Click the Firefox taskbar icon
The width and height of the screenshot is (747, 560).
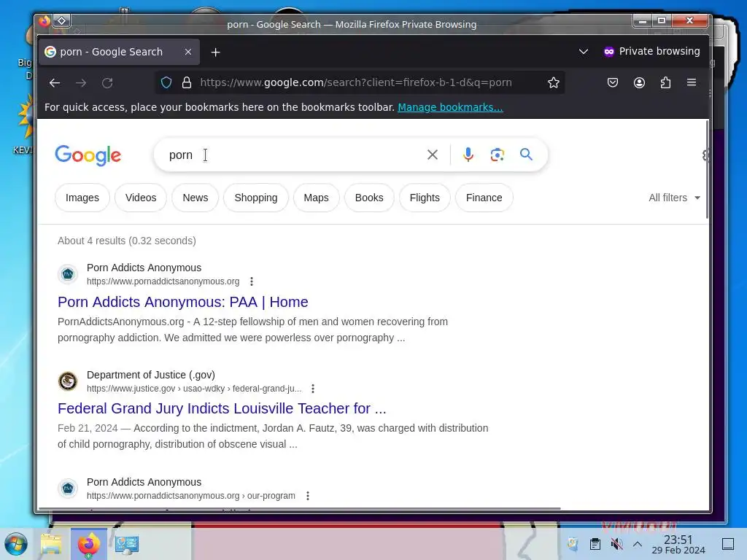click(89, 544)
